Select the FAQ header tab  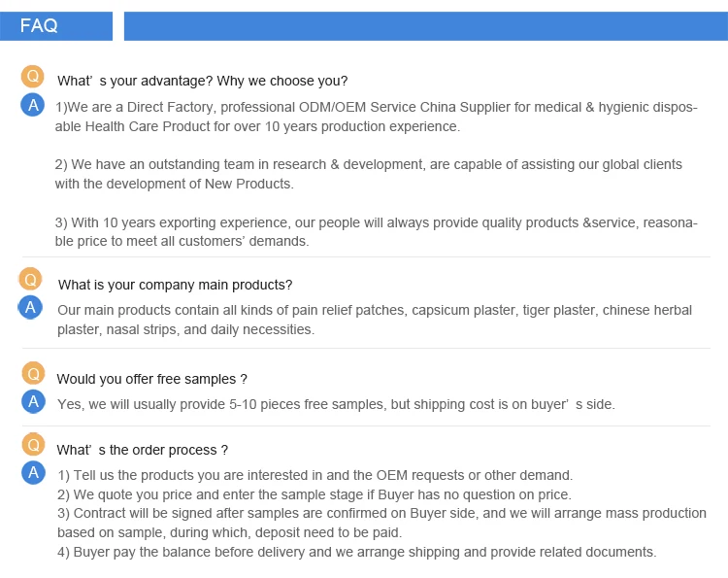point(56,26)
